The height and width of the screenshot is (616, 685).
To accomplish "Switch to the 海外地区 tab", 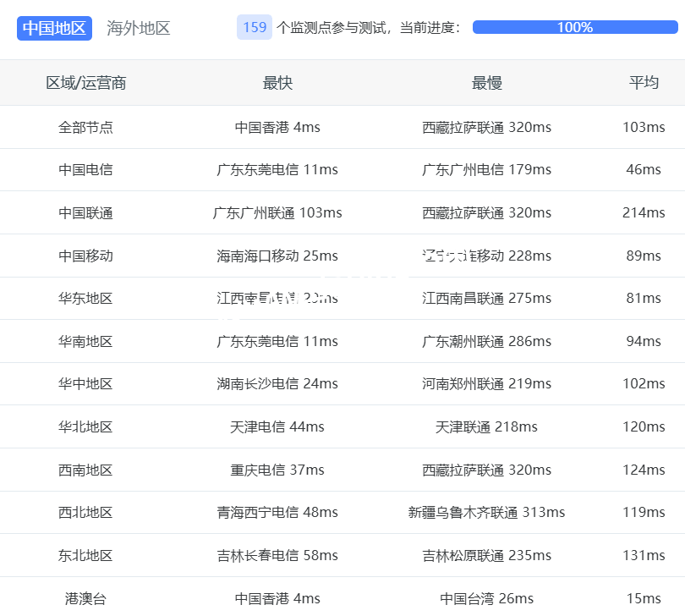I will click(x=139, y=28).
